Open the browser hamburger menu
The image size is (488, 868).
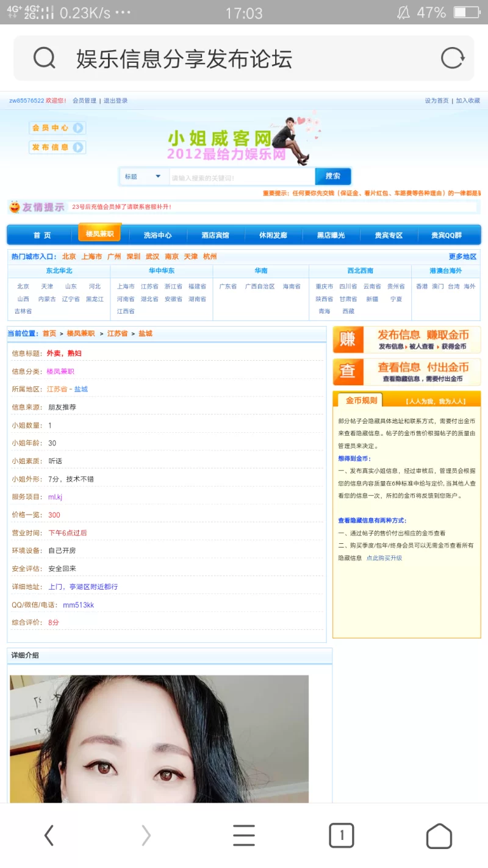coord(244,835)
